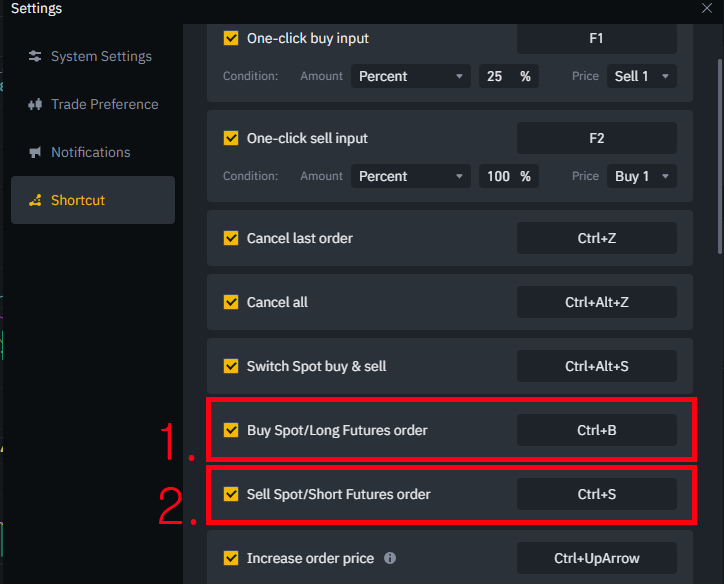Click the System Settings sliders icon
Viewport: 724px width, 584px height.
tap(35, 56)
